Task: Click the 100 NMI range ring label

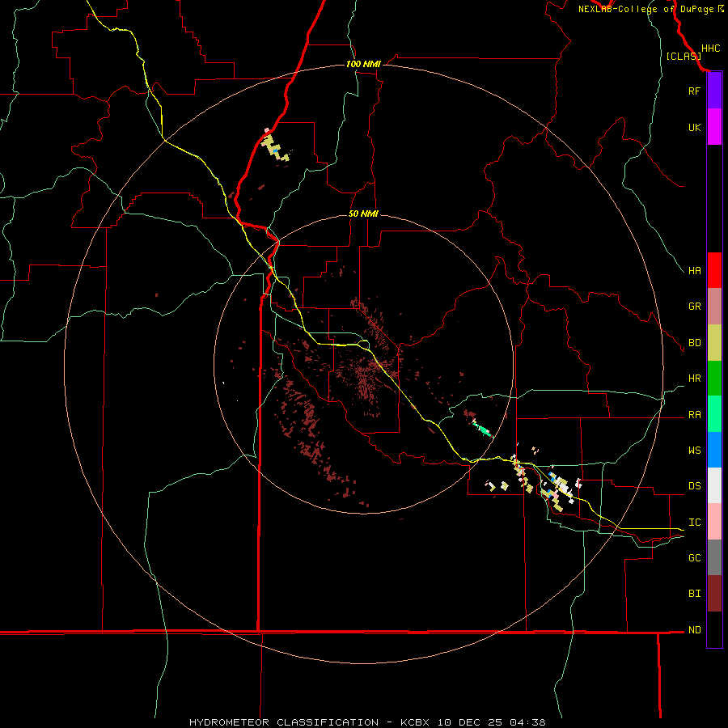Action: coord(363,64)
